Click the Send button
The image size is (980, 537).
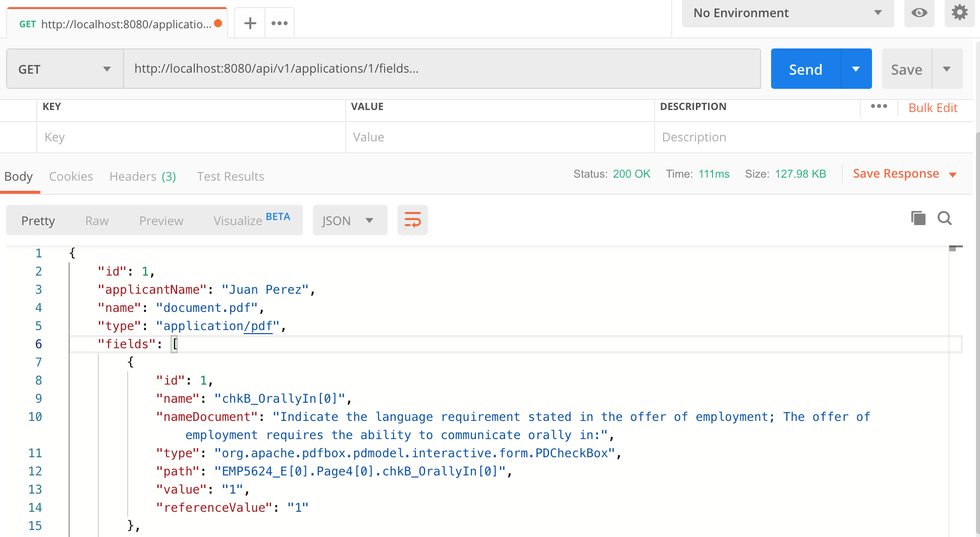coord(806,69)
